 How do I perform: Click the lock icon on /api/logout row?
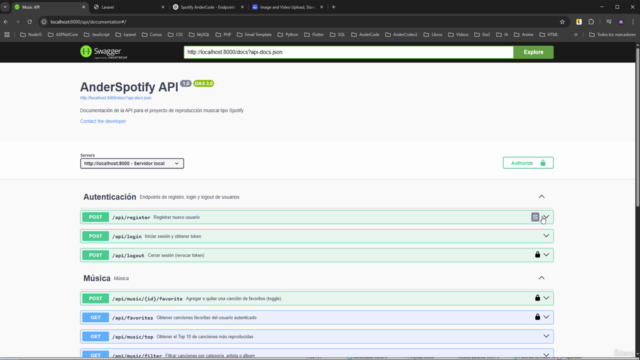pos(538,255)
